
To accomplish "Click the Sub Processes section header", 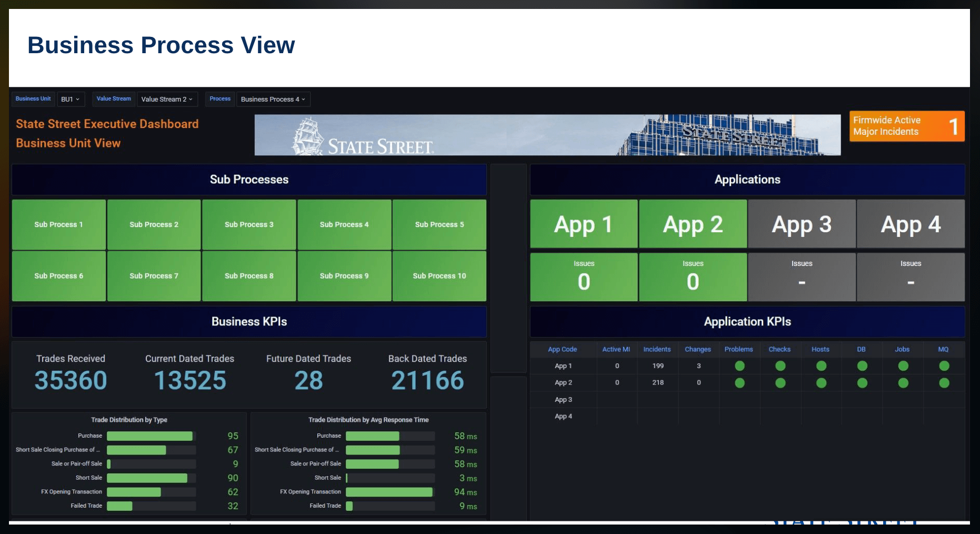I will point(249,180).
